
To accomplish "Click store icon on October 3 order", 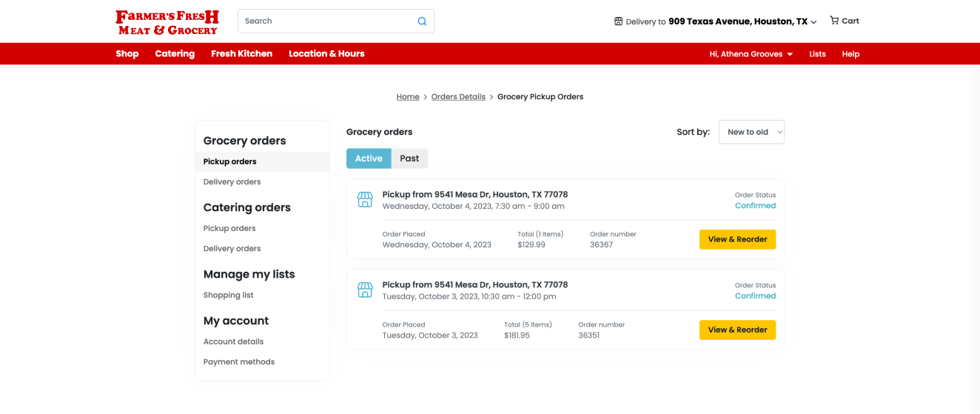I will (365, 290).
